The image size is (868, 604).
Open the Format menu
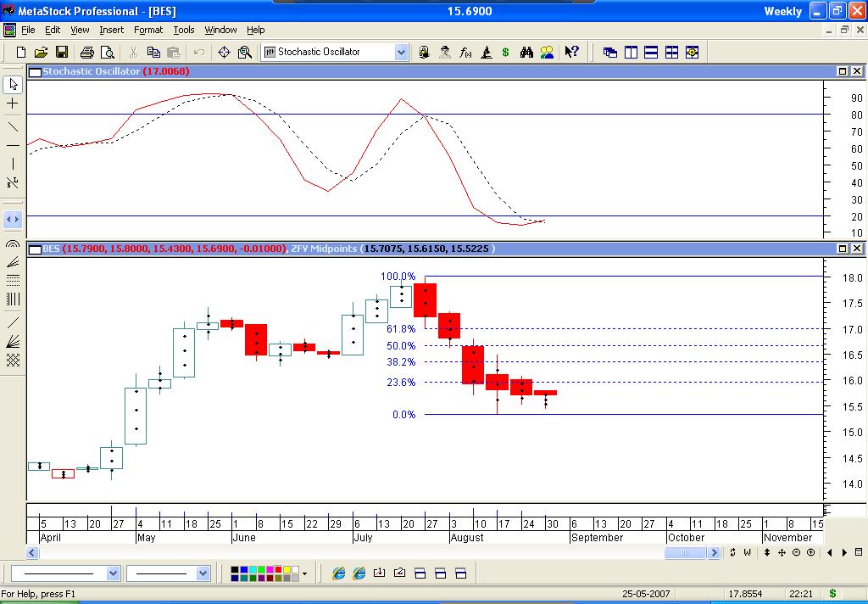click(148, 30)
